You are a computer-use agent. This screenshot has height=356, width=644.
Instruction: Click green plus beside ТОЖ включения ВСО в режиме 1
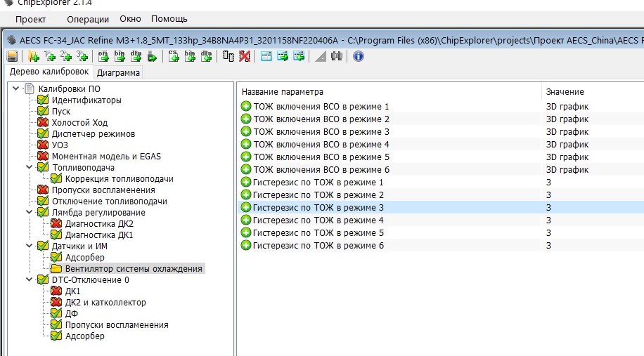pyautogui.click(x=246, y=107)
